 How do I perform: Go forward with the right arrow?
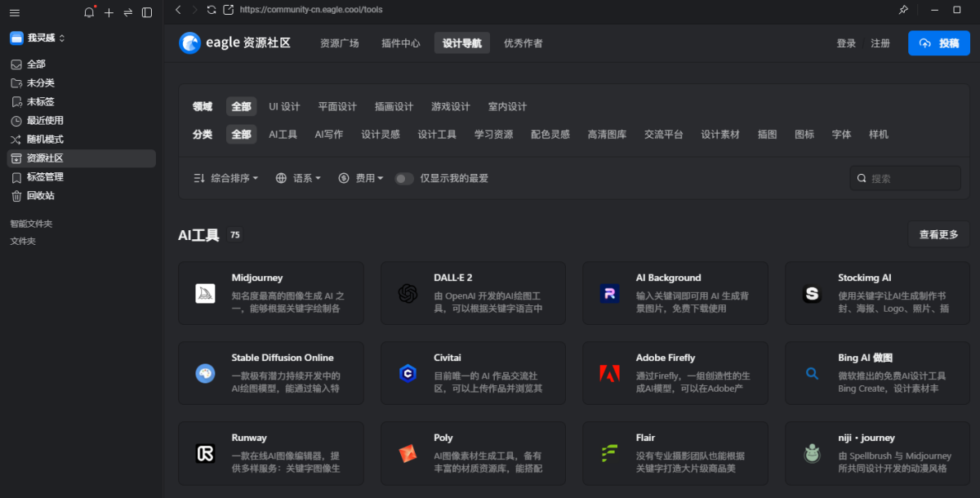[194, 10]
